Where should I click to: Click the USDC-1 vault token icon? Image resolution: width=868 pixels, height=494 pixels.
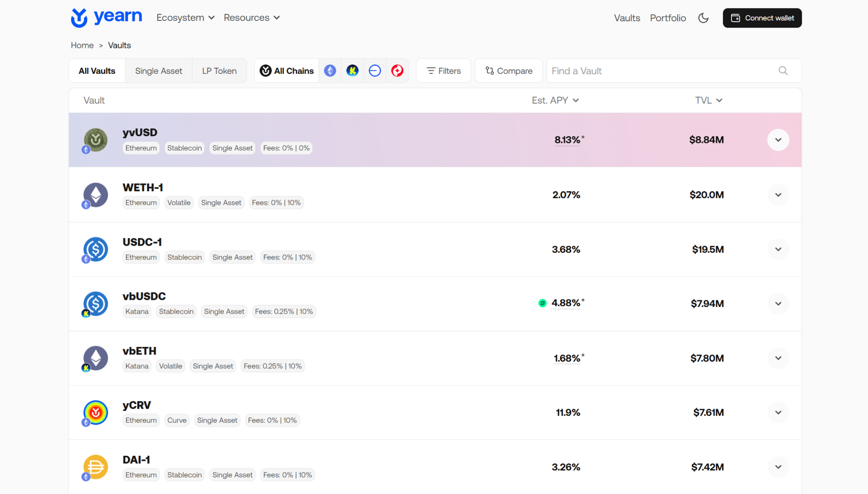(x=95, y=250)
